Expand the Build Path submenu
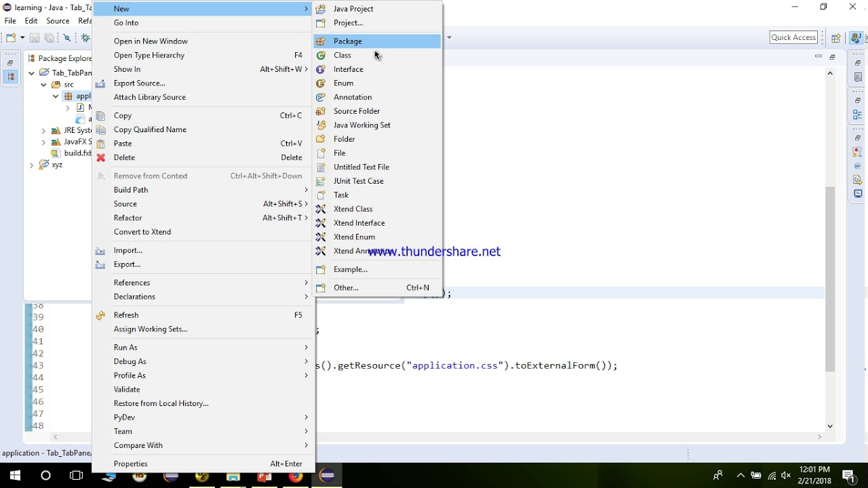This screenshot has width=868, height=488. [203, 190]
